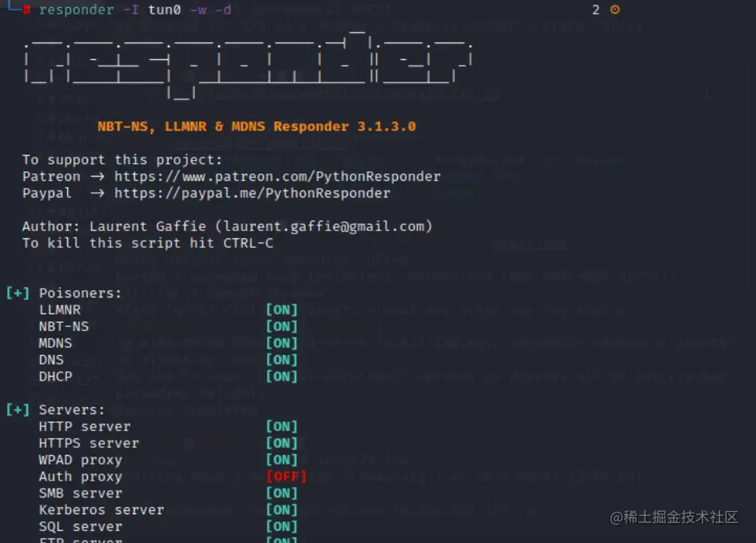Click the 'SMB server' label
The height and width of the screenshot is (543, 756).
click(81, 493)
